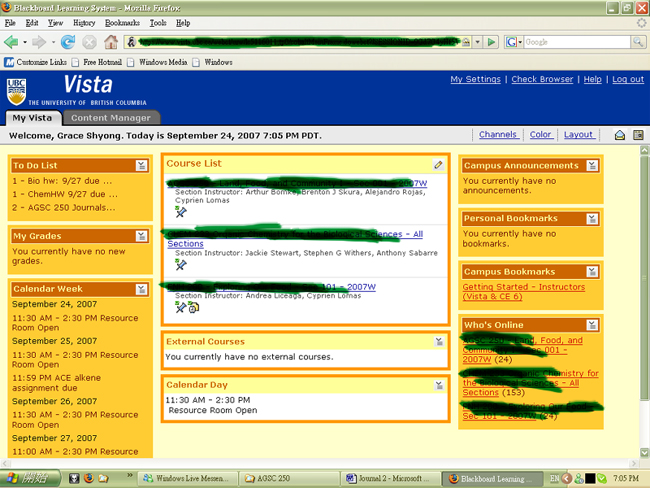
Task: Click the folder quick launch icon in taskbar
Action: click(x=103, y=478)
